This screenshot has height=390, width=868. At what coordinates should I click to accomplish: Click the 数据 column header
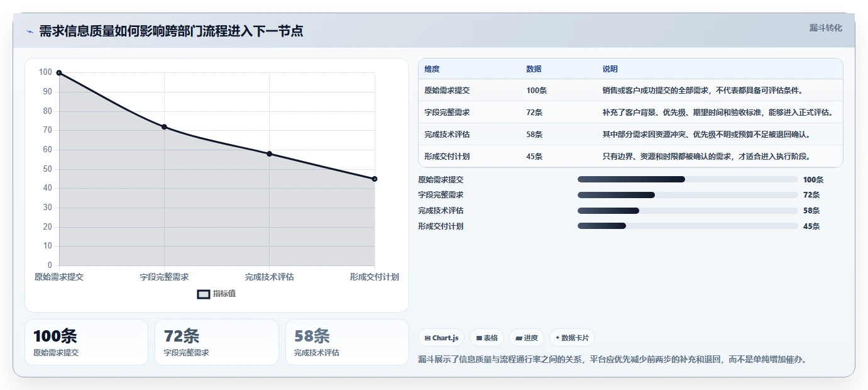534,69
